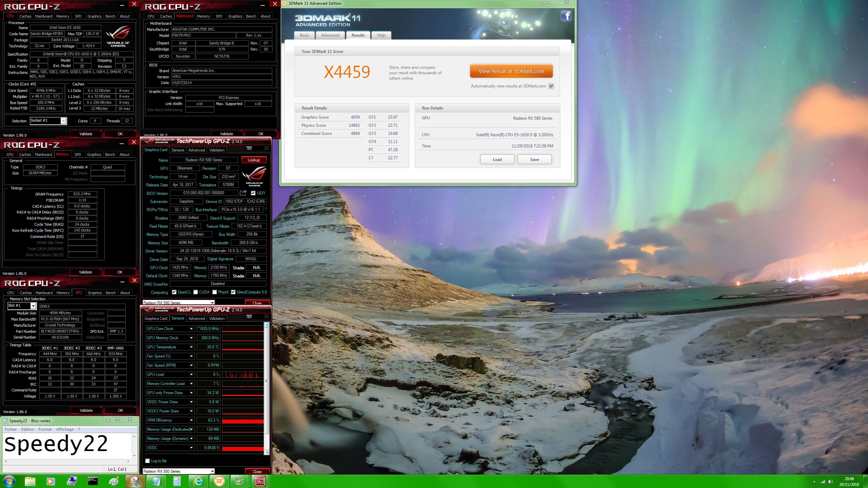The height and width of the screenshot is (488, 868).
Task: Toggle the CUDA checkbox
Action: coord(196,292)
